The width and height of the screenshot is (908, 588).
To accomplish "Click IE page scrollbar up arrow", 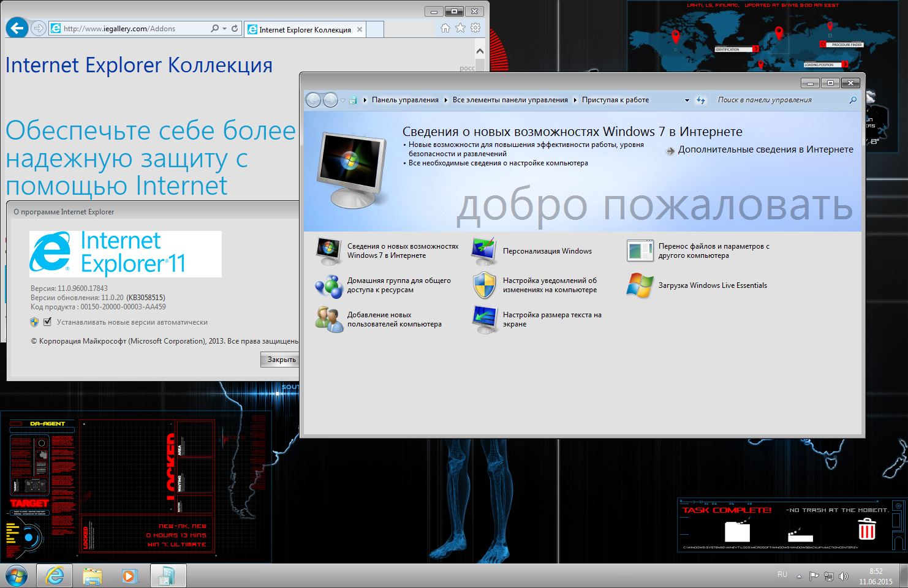I will pos(480,51).
